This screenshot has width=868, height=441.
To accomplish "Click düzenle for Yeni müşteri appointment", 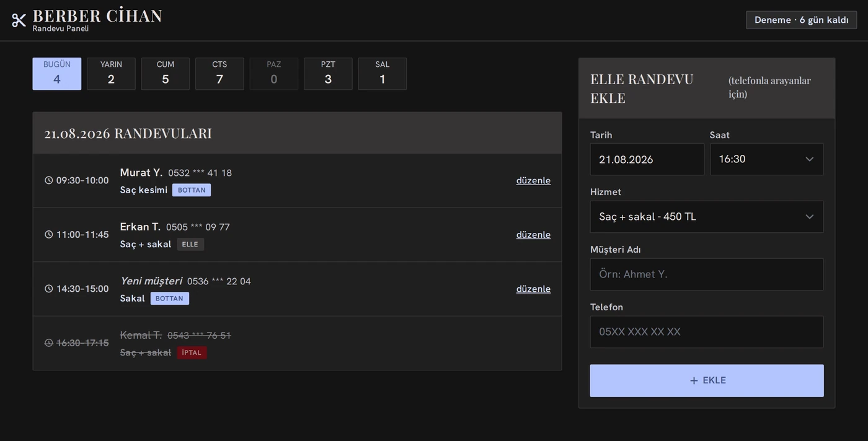I will [533, 289].
